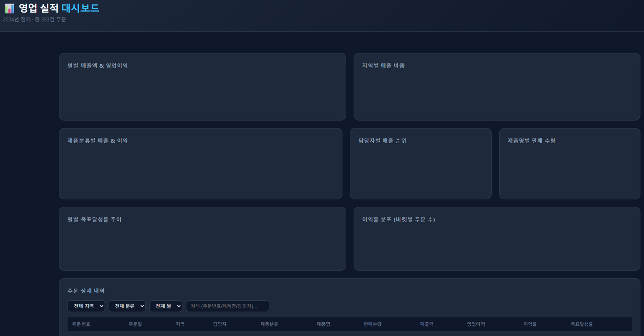Click the 제품분류별 매출 & 이익 card title
The width and height of the screenshot is (644, 336).
[x=98, y=141]
